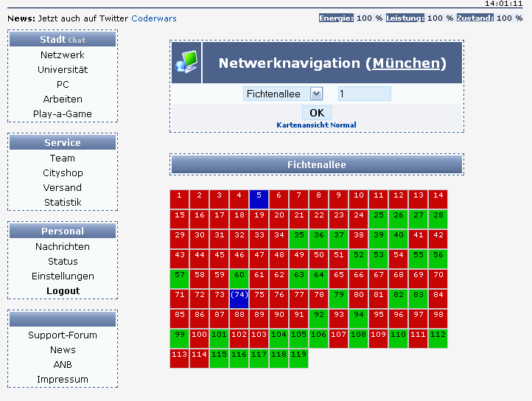
Task: Click green map cell 119
Action: coord(298,358)
